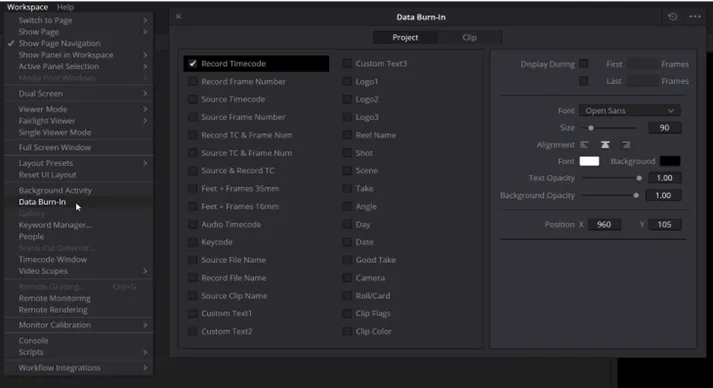Click the First frames input field
This screenshot has height=388, width=713.
coord(643,64)
